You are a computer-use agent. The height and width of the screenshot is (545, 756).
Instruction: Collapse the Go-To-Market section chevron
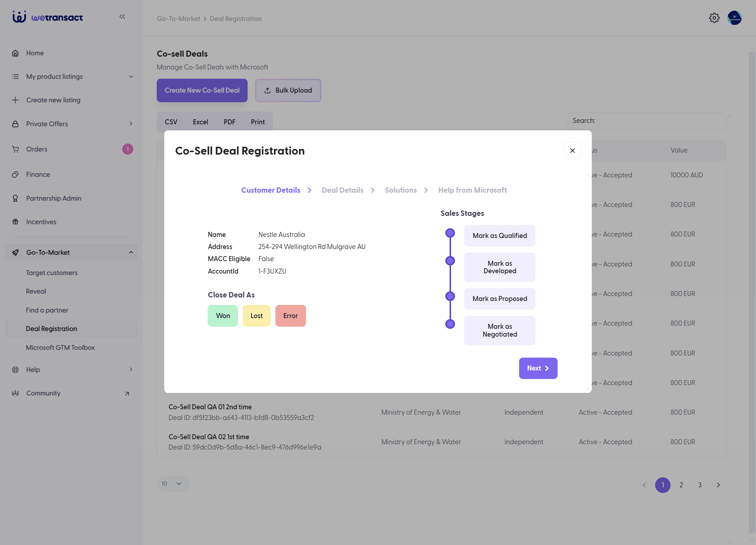pos(131,253)
